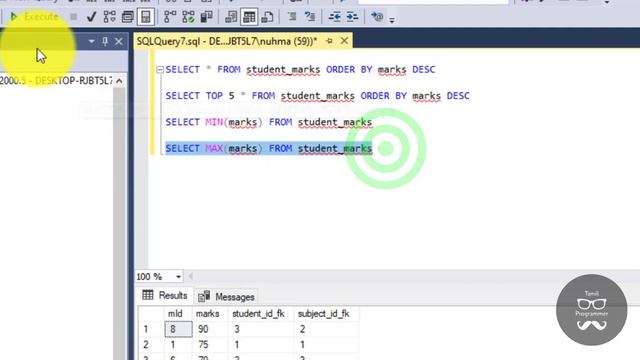This screenshot has height=360, width=640.
Task: Toggle Include Live Query Statistics
Action: pyautogui.click(x=188, y=17)
